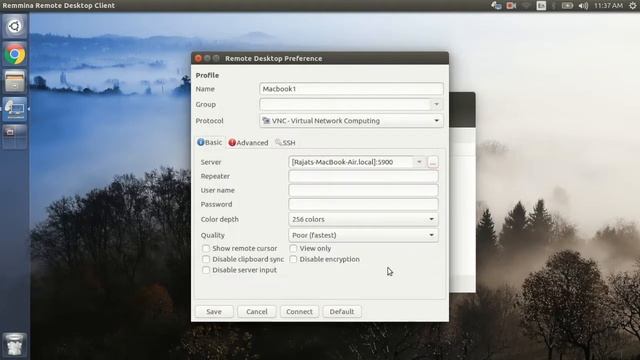Open the keyboard layout indicator
This screenshot has width=640, height=360.
pyautogui.click(x=541, y=5)
